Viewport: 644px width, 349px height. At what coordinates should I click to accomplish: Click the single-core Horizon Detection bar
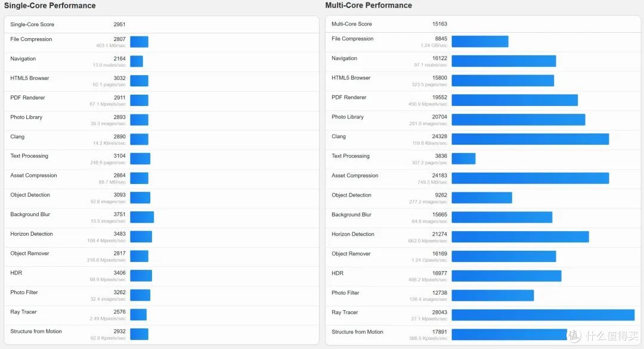(x=141, y=236)
